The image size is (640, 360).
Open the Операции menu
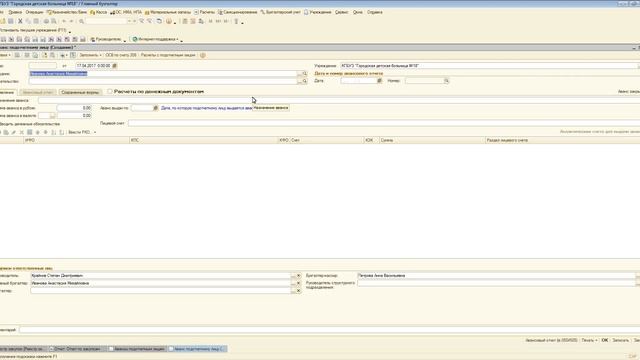coord(34,12)
